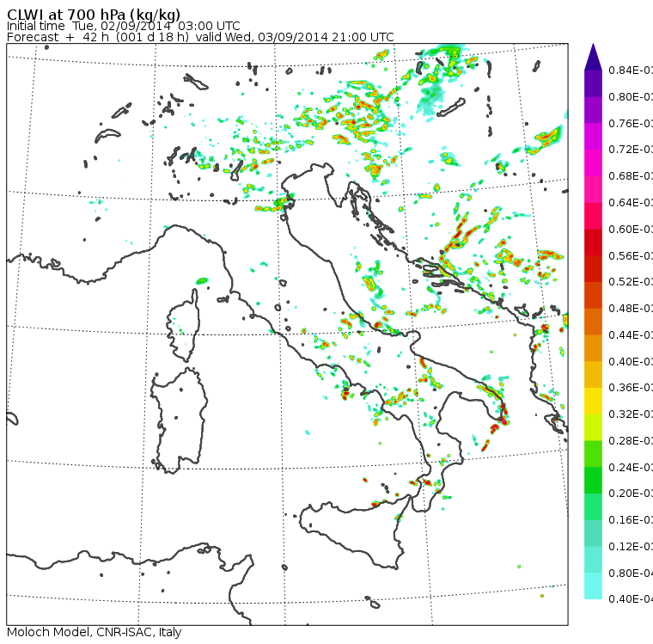Pick the purple band between 0.80E-03 and 0.84E-03

coord(593,83)
